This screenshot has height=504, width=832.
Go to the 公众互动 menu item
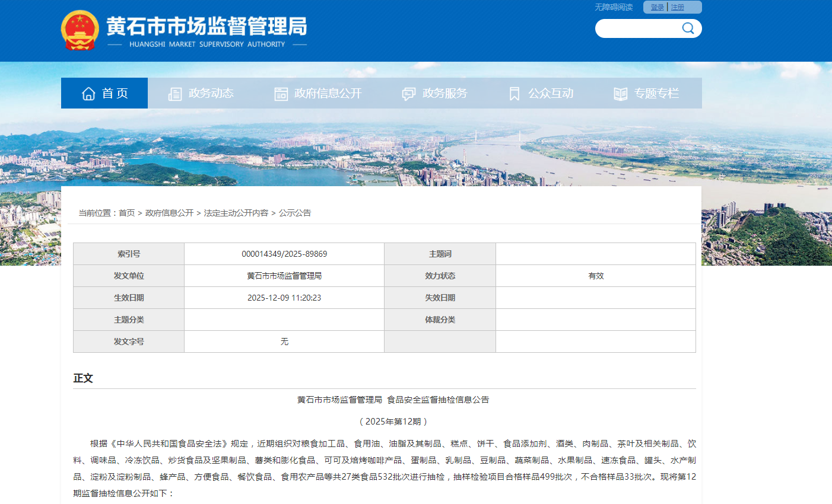point(550,94)
